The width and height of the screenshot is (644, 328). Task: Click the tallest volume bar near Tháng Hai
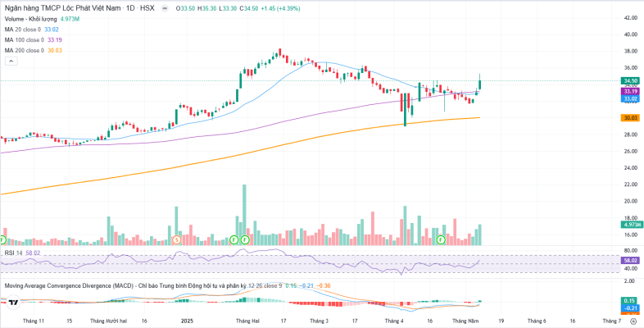point(244,215)
